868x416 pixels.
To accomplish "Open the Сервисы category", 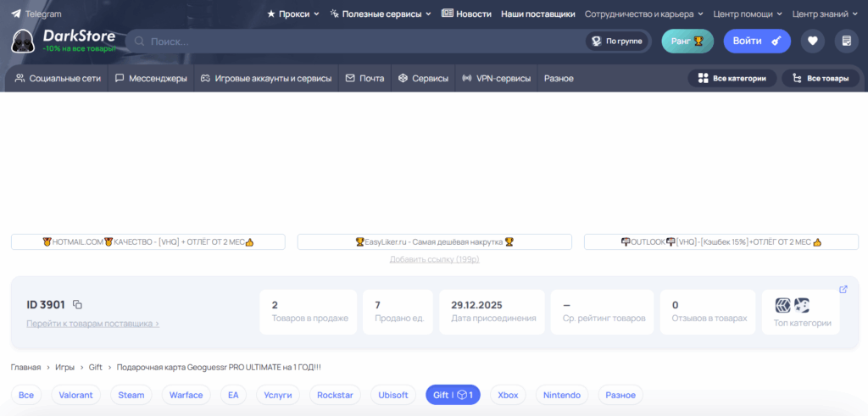I will [x=424, y=79].
